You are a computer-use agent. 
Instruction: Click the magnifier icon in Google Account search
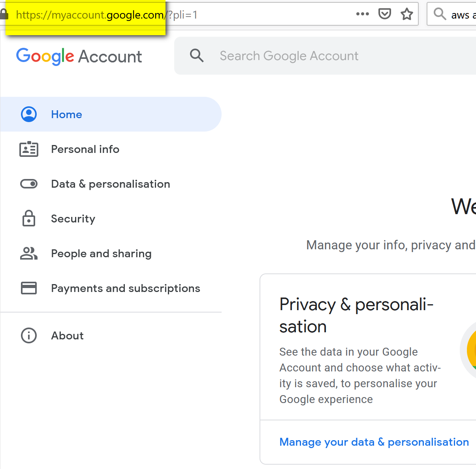point(197,56)
